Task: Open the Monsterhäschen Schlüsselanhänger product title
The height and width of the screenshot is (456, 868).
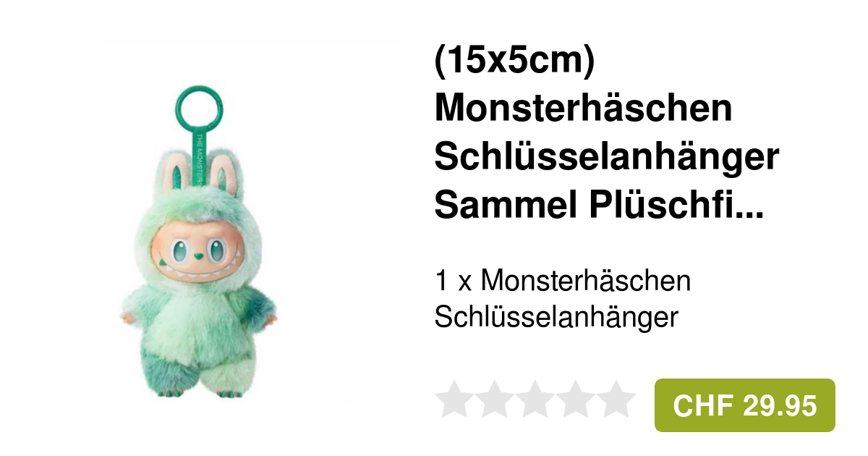Action: [x=607, y=134]
